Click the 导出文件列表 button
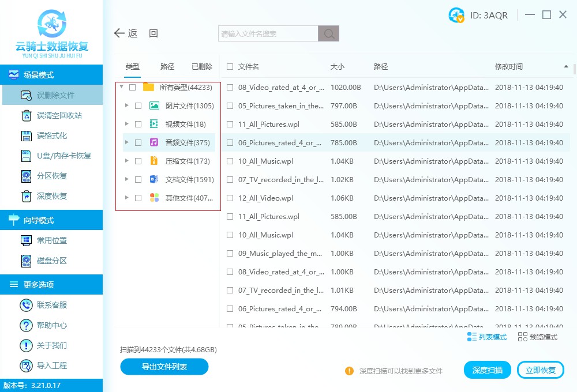 pyautogui.click(x=164, y=367)
